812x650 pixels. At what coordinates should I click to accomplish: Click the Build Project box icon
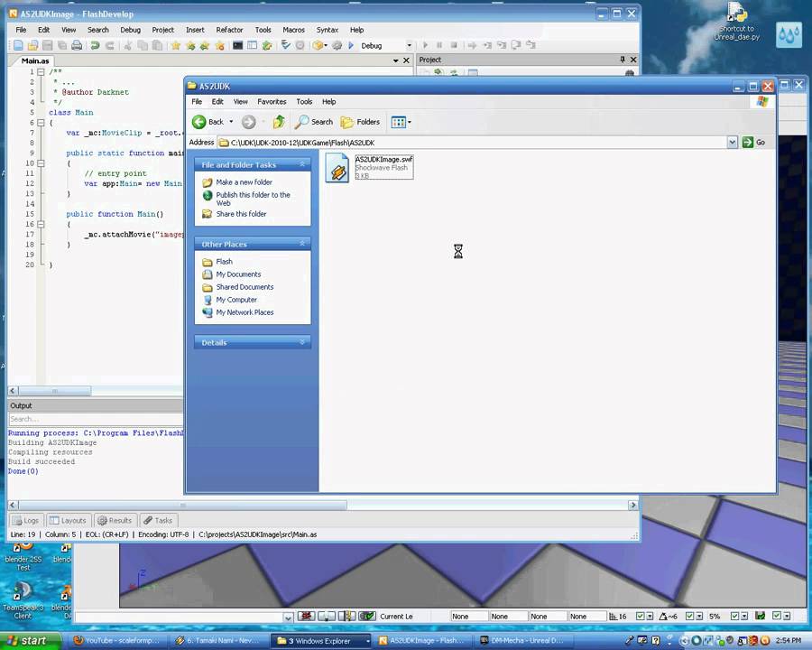[x=318, y=46]
